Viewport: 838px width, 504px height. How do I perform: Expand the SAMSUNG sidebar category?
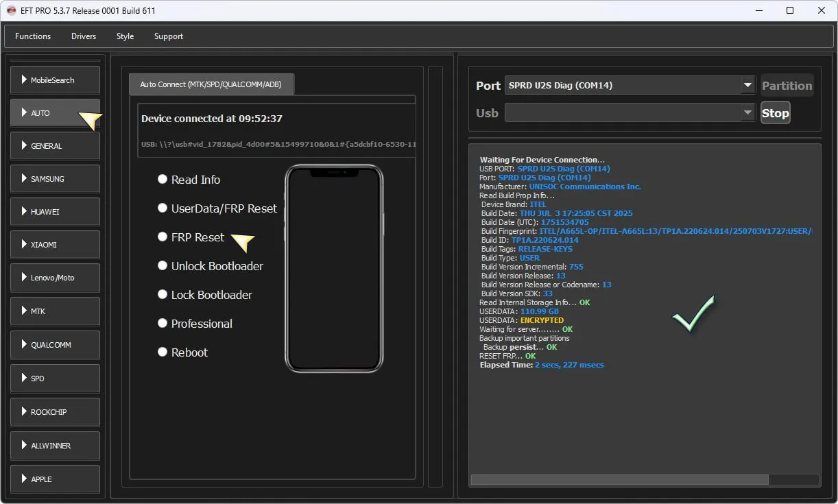point(55,179)
